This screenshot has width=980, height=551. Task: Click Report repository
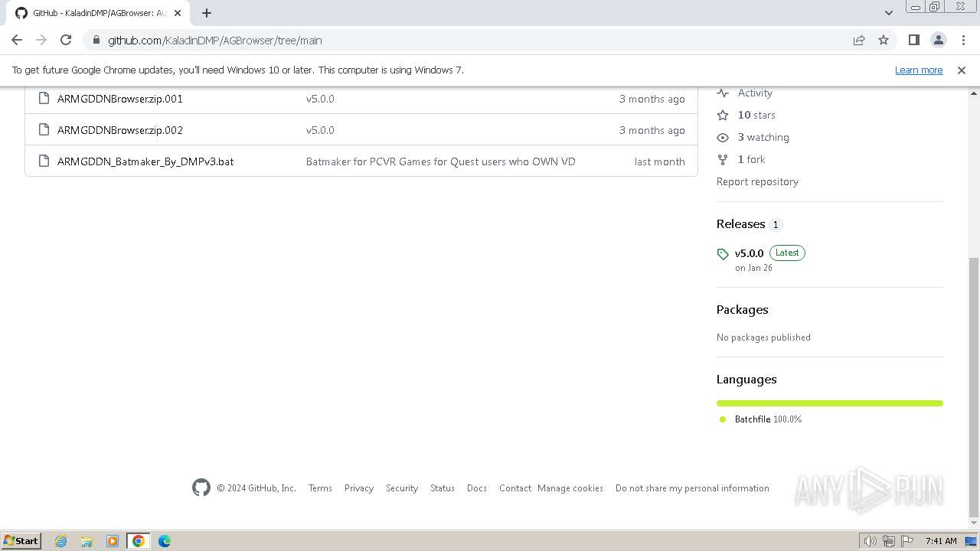point(757,181)
